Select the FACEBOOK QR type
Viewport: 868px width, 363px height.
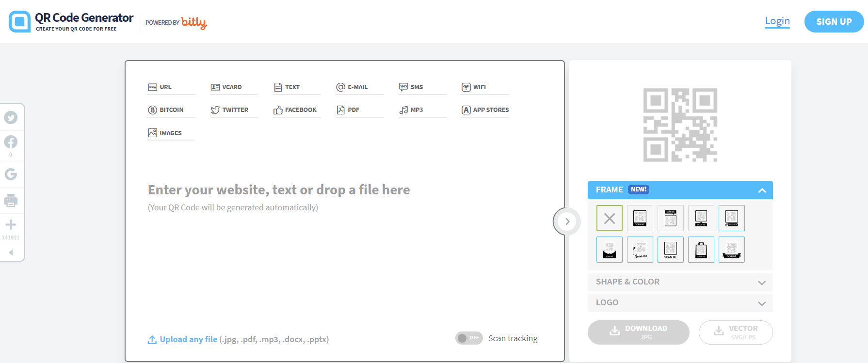pos(297,110)
